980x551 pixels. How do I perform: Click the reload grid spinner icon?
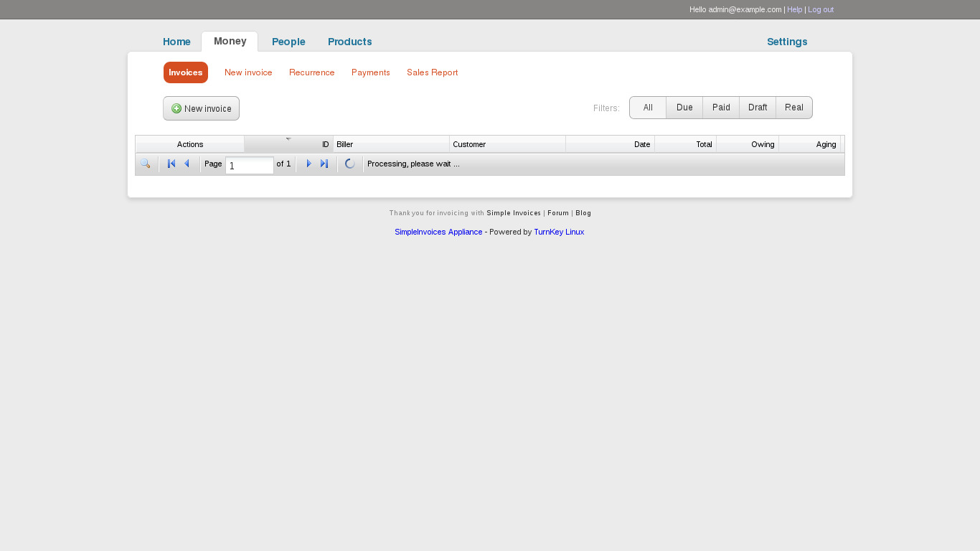350,164
